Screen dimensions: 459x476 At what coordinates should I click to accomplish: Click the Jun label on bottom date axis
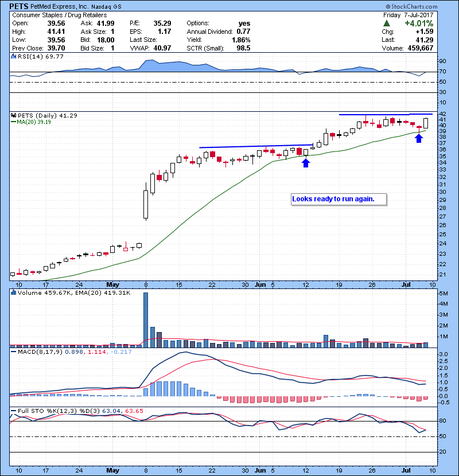[x=260, y=470]
